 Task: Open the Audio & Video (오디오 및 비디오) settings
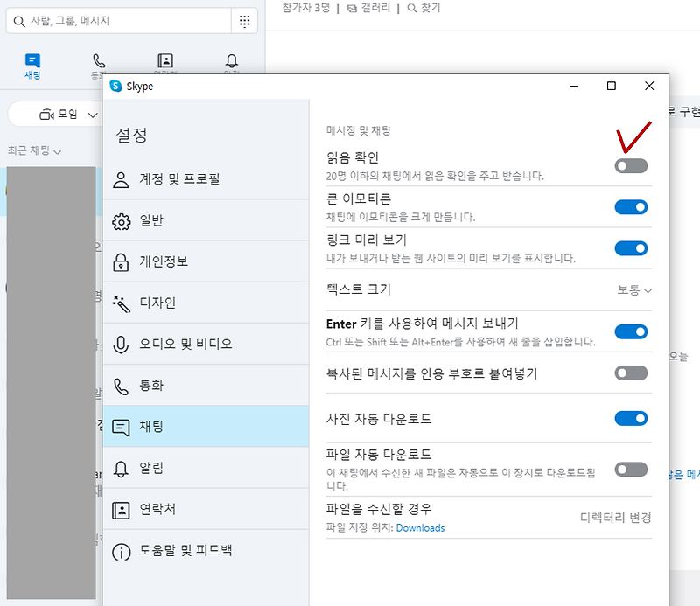[x=206, y=344]
